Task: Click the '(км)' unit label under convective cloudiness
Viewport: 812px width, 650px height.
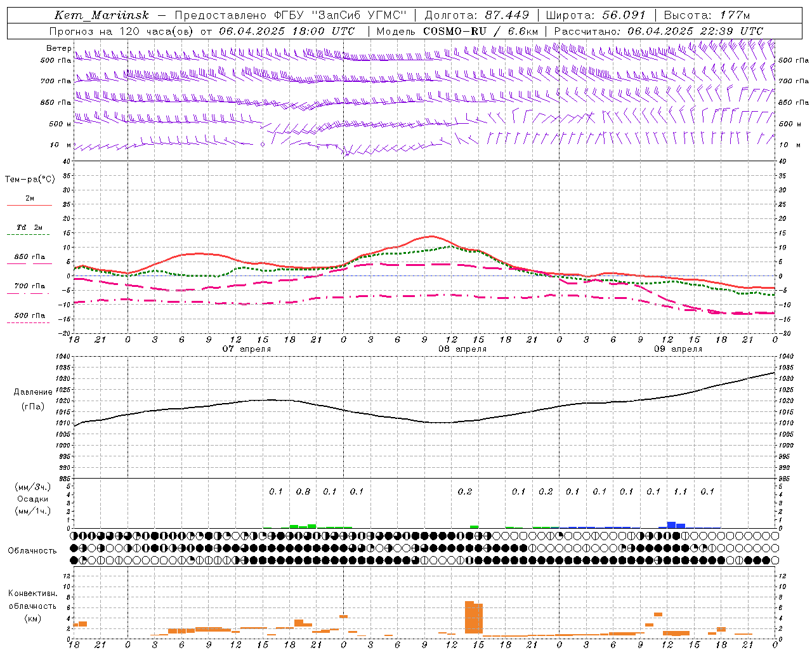Action: 32,618
